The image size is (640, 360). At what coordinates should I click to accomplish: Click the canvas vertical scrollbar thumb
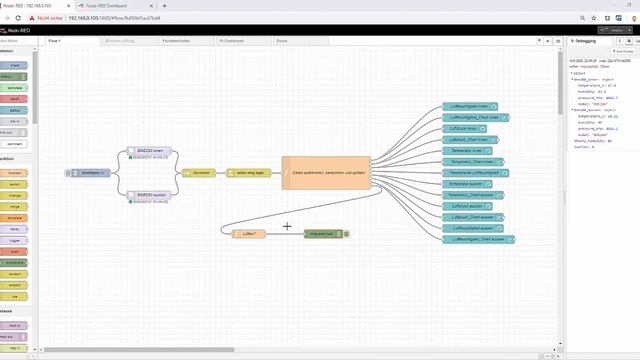pos(560,83)
